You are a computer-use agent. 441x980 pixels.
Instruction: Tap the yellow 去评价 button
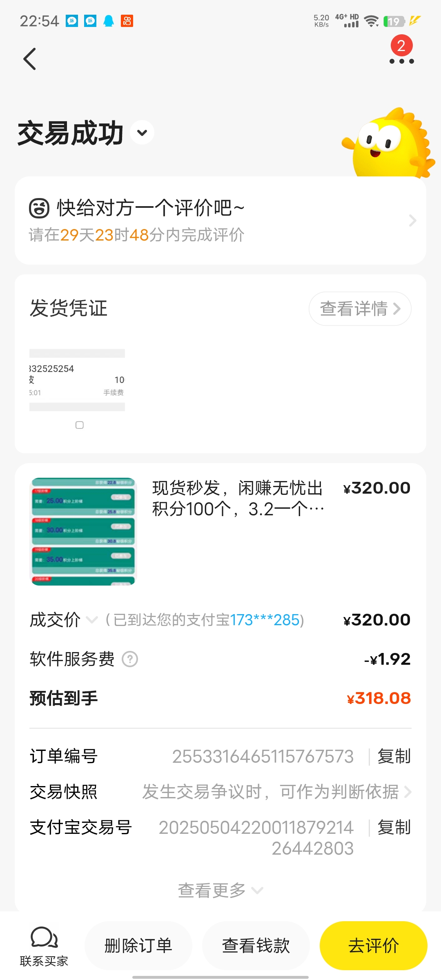click(374, 945)
